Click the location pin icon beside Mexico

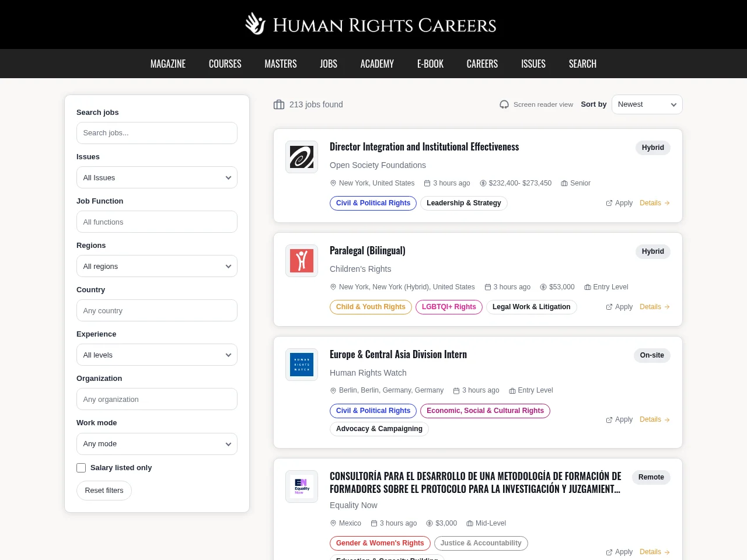[333, 523]
